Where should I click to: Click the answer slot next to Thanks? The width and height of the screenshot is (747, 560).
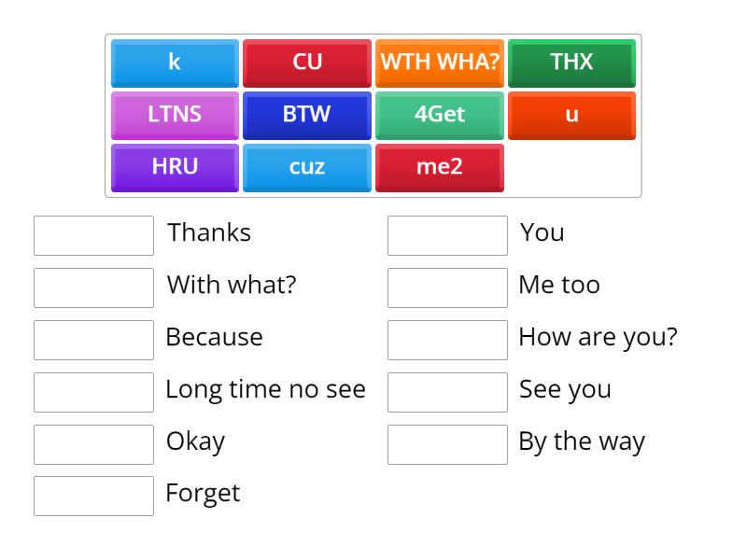(92, 235)
